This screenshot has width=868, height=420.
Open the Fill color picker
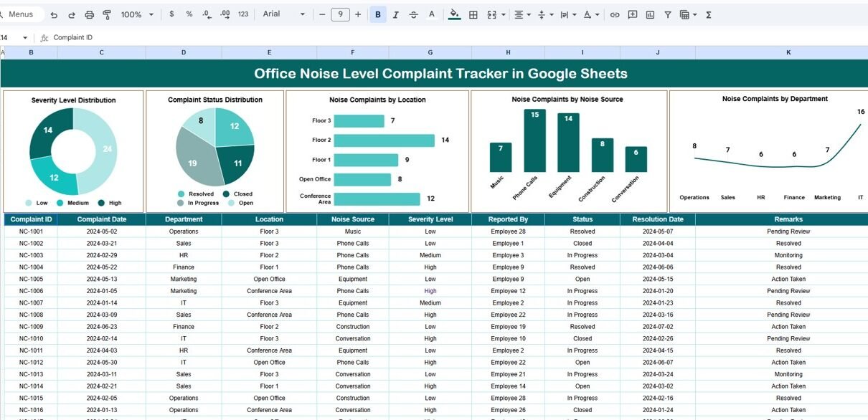[454, 14]
